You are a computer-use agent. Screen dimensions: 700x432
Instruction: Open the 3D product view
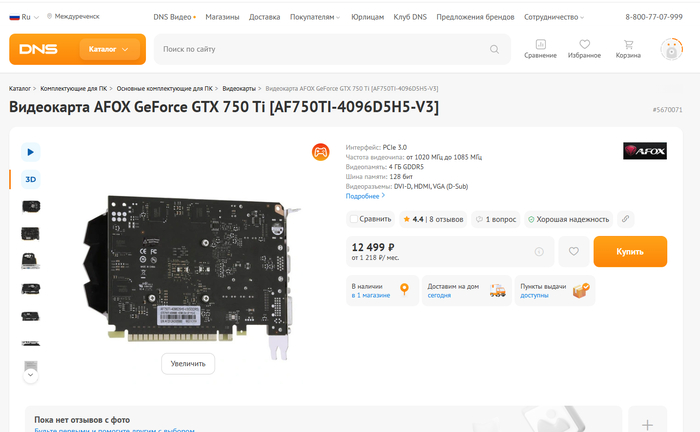pyautogui.click(x=30, y=179)
